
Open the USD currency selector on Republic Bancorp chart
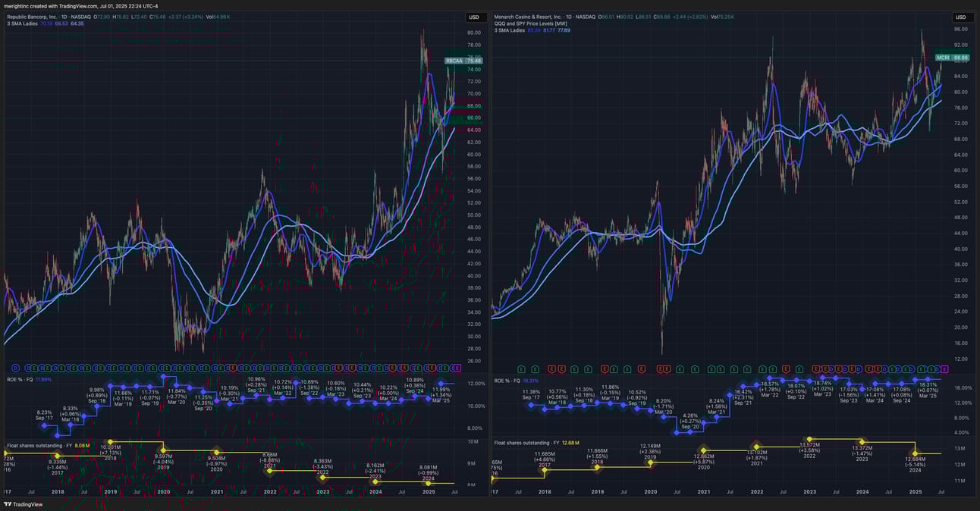[475, 17]
